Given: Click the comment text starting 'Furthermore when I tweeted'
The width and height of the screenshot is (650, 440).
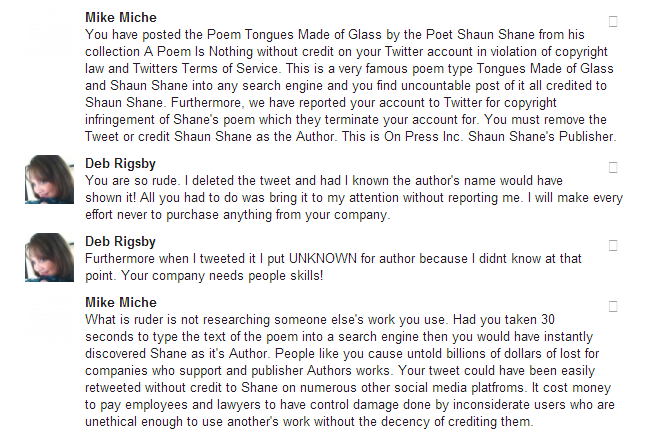Looking at the screenshot, I should click(330, 258).
